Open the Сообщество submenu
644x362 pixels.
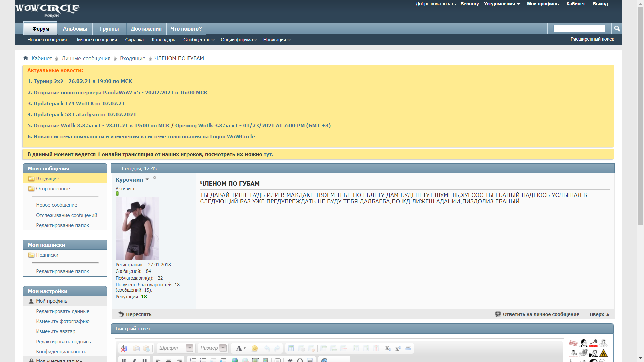[197, 40]
